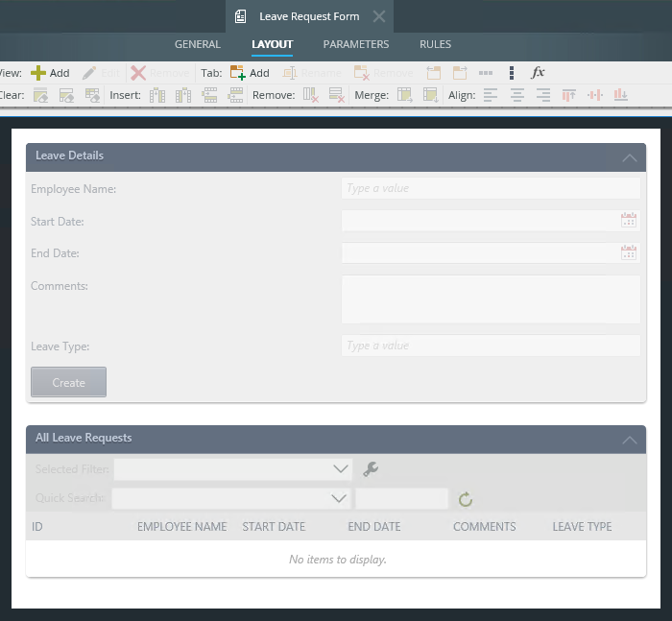Select the LAYOUT tab
Screen dimensions: 672x621
pyautogui.click(x=272, y=44)
